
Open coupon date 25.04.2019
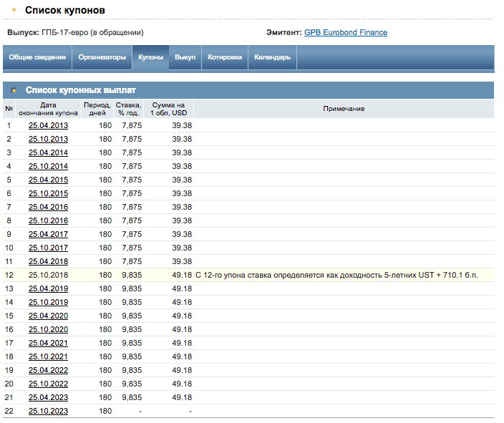(48, 289)
